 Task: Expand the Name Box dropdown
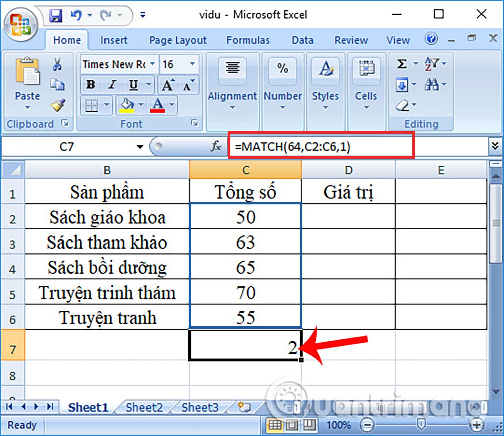140,147
